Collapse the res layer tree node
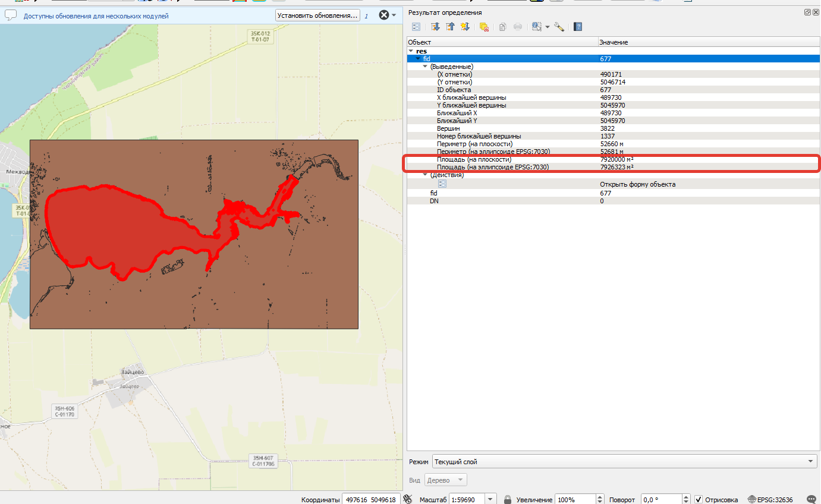 click(410, 51)
